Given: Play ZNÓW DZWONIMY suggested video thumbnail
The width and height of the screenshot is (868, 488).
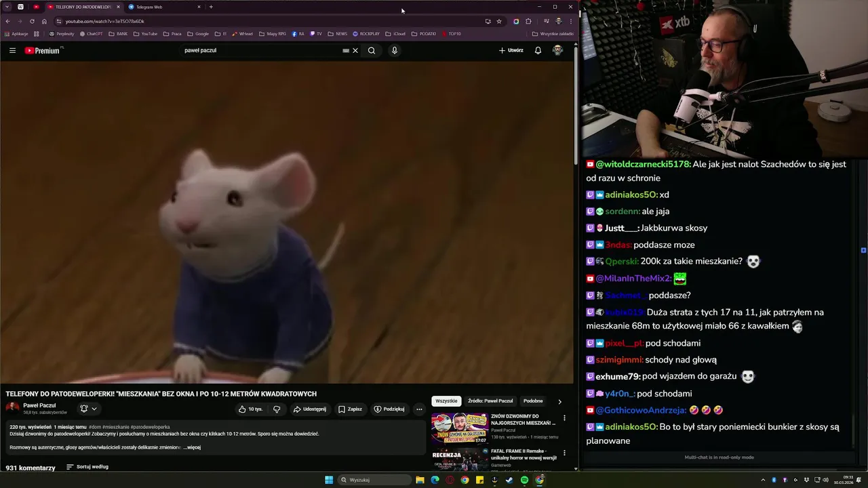Looking at the screenshot, I should [x=459, y=428].
